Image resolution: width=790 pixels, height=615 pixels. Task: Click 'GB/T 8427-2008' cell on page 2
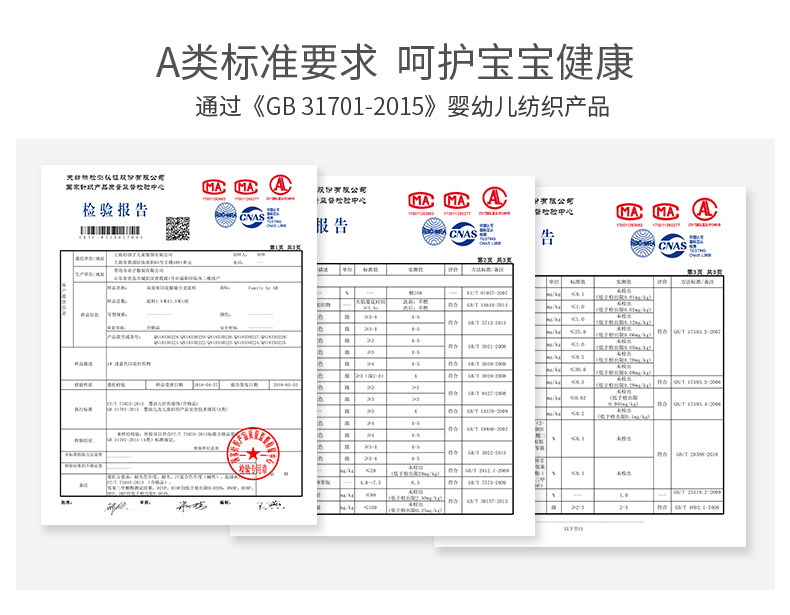(487, 393)
